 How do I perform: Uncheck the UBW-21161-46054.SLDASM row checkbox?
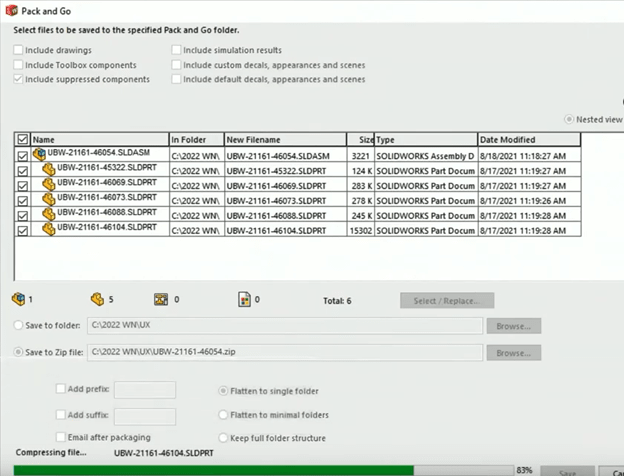tap(23, 156)
